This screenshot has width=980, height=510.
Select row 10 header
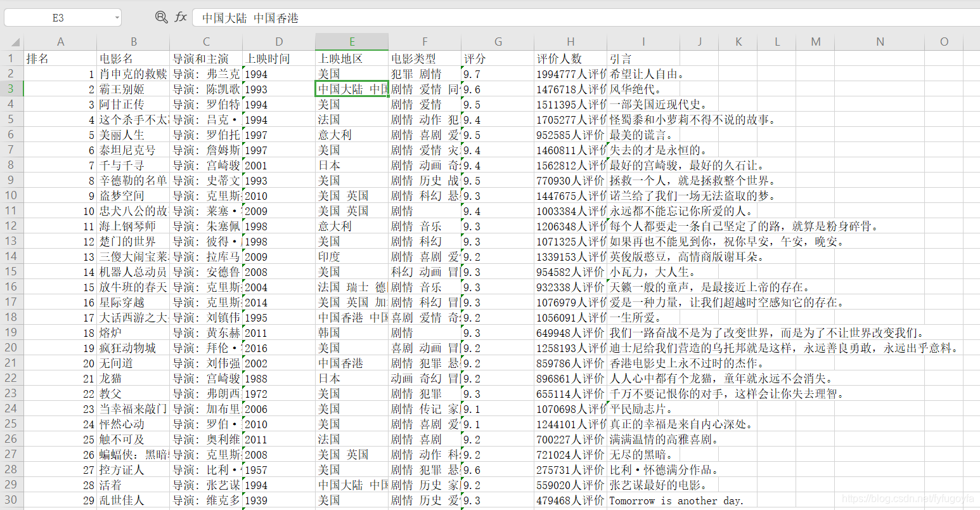11,195
